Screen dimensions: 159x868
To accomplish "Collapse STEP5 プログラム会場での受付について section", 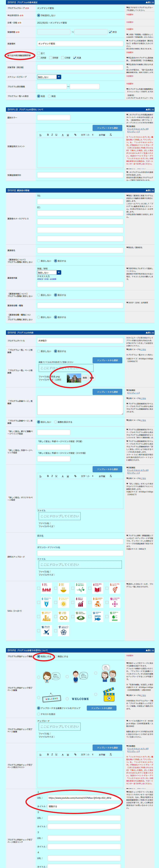I will point(150,650).
